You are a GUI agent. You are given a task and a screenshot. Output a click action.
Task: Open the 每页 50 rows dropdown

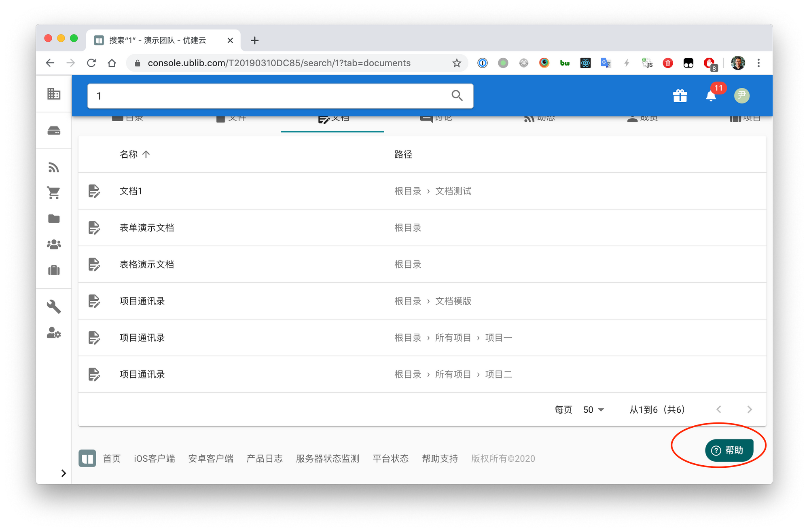(x=593, y=410)
